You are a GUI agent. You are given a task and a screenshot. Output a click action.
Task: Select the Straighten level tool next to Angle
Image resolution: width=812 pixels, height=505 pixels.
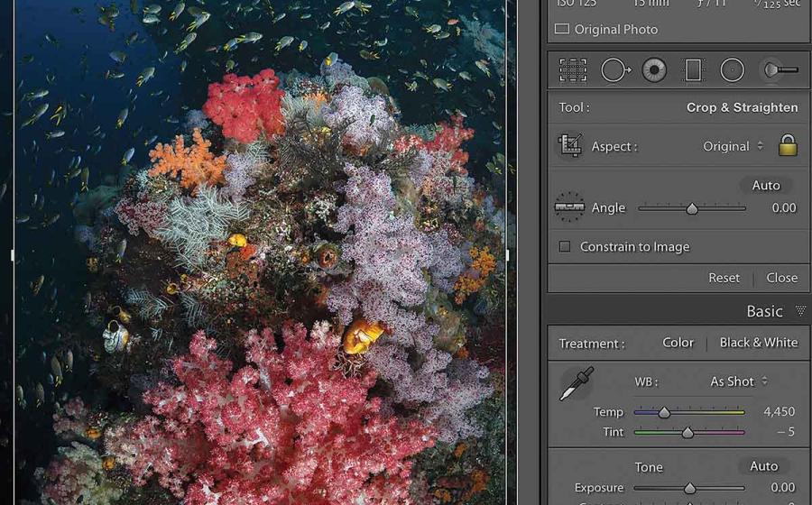[x=569, y=207]
